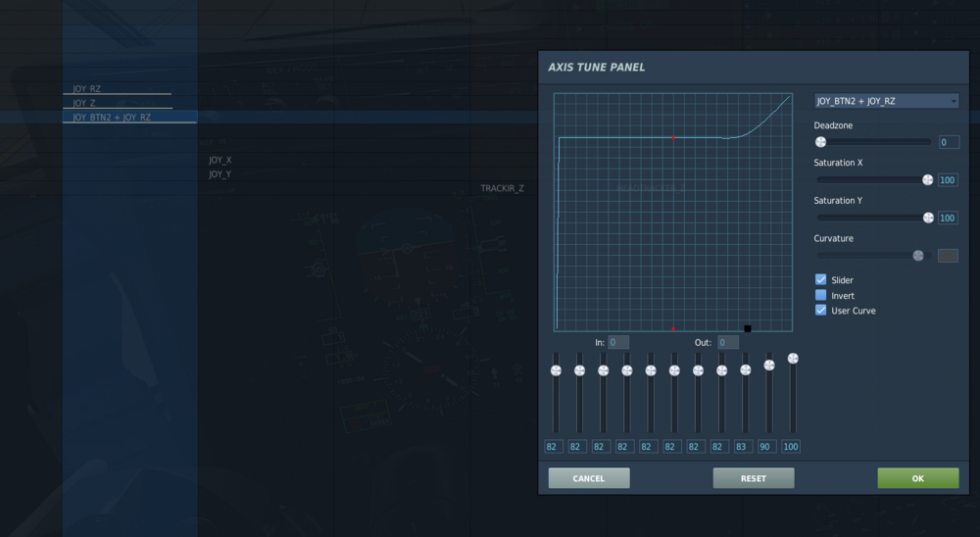980x537 pixels.
Task: Click the RESET button
Action: pyautogui.click(x=753, y=478)
